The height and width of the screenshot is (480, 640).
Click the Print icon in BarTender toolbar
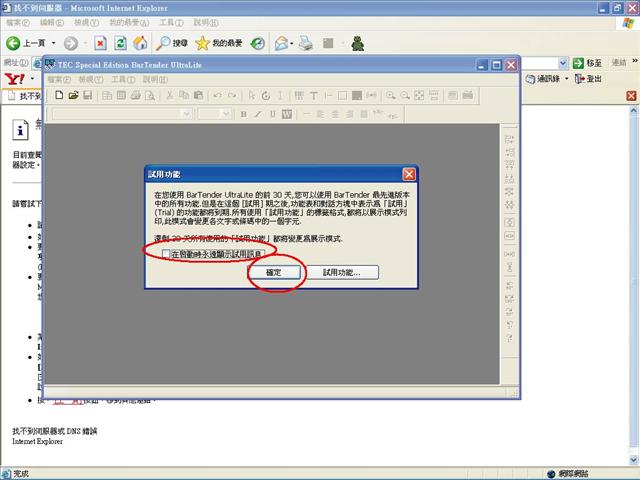(x=136, y=95)
